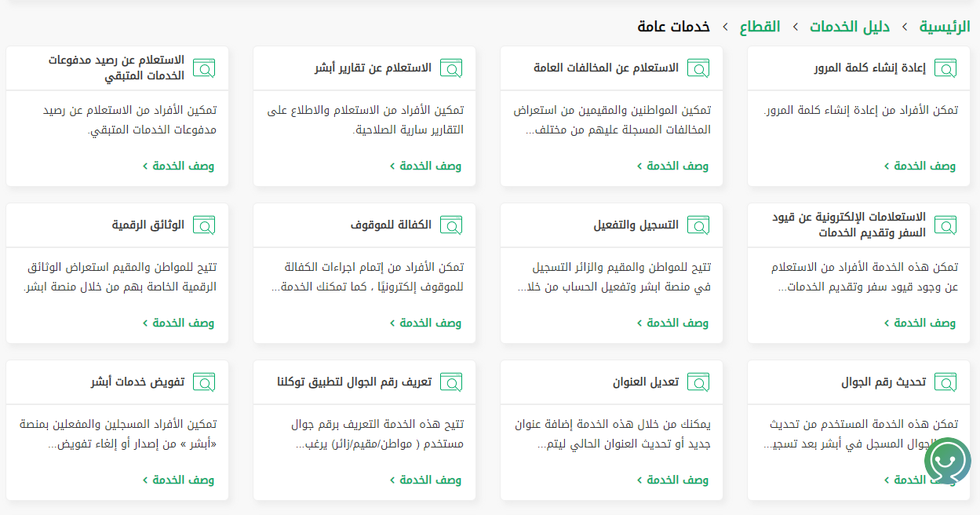Click the search icon beside الاستعلام عن تقارير أبشر
This screenshot has width=980, height=515.
click(451, 68)
